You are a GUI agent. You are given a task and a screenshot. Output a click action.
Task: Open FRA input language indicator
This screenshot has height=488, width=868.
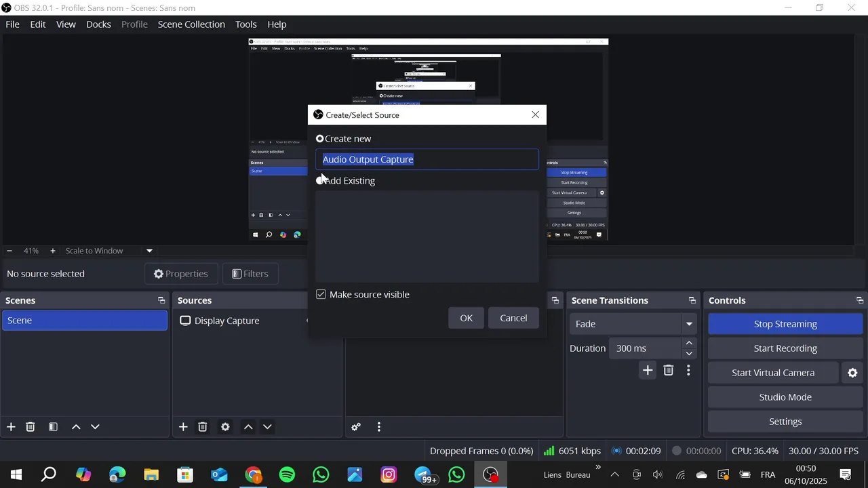[x=768, y=474]
